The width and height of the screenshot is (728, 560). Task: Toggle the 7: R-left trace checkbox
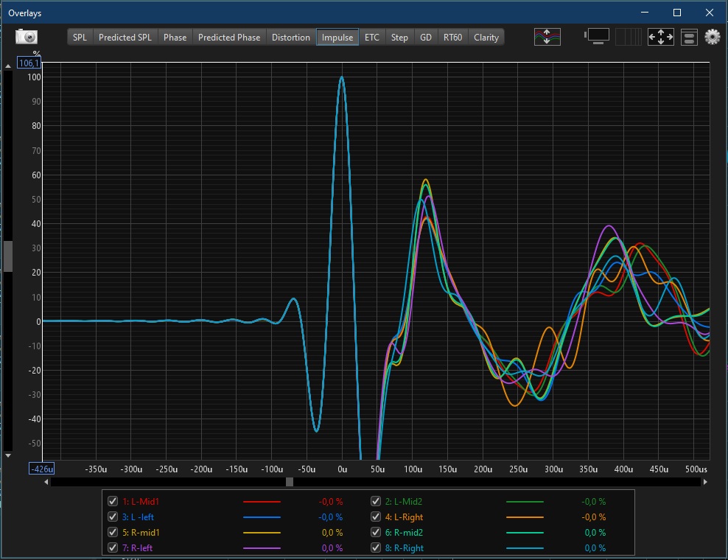click(113, 547)
